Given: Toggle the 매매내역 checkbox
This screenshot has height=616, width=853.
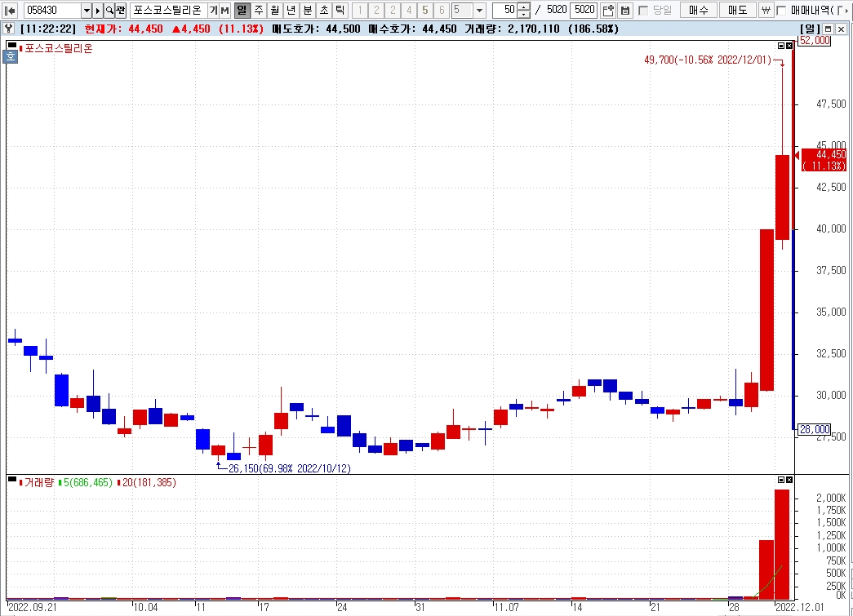Looking at the screenshot, I should point(781,11).
